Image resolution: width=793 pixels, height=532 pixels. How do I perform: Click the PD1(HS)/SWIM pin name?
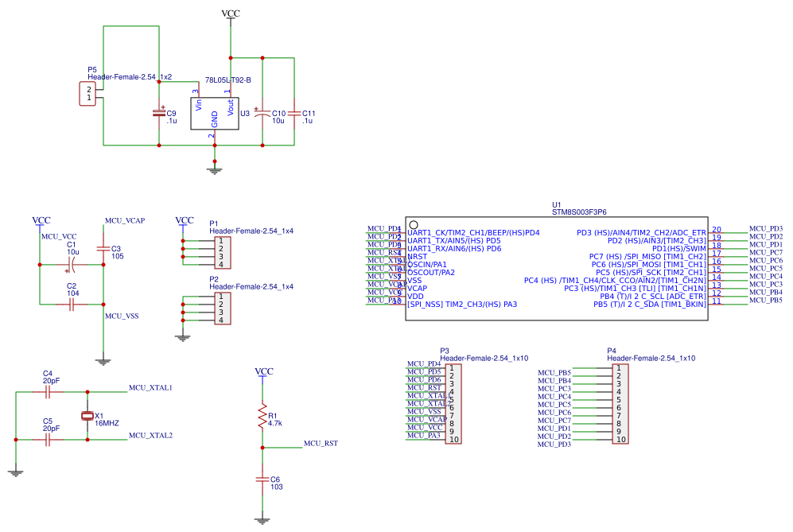[678, 249]
